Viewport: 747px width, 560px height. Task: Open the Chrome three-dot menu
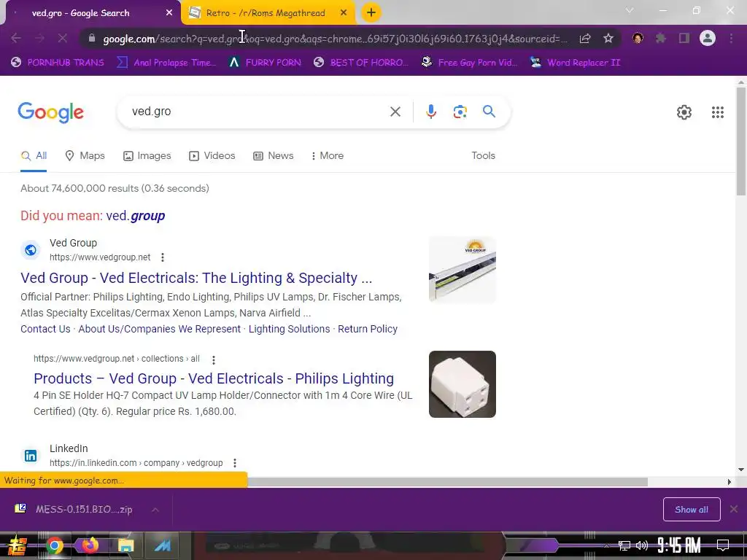point(731,38)
